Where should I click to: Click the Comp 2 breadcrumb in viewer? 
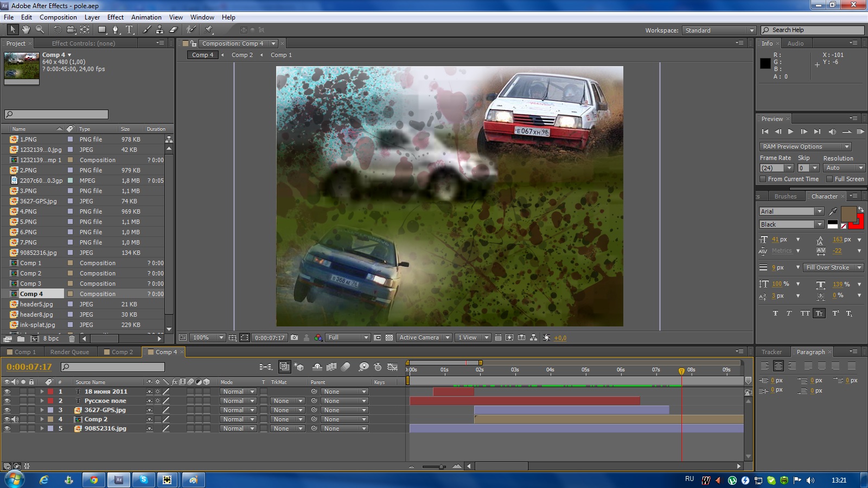242,55
